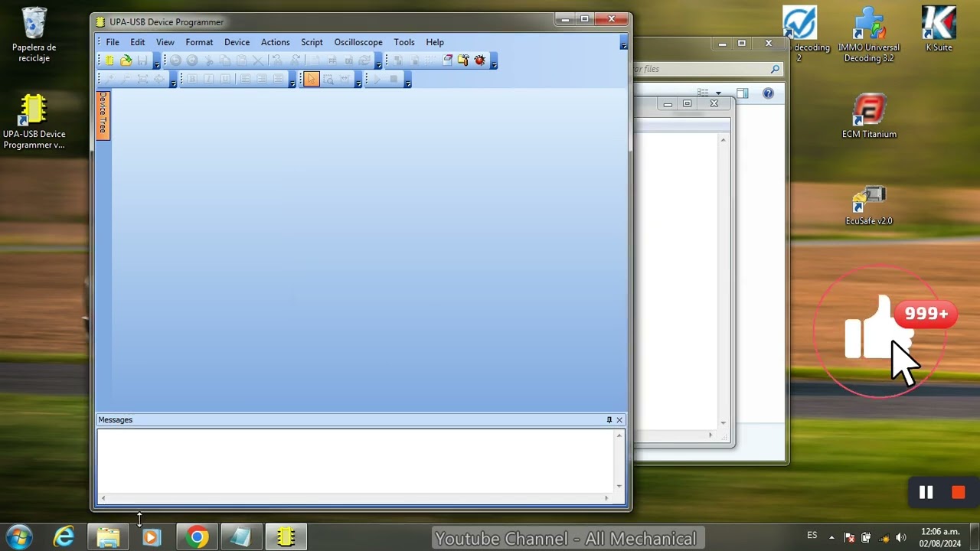Toggle the Messages panel pin

pyautogui.click(x=609, y=419)
